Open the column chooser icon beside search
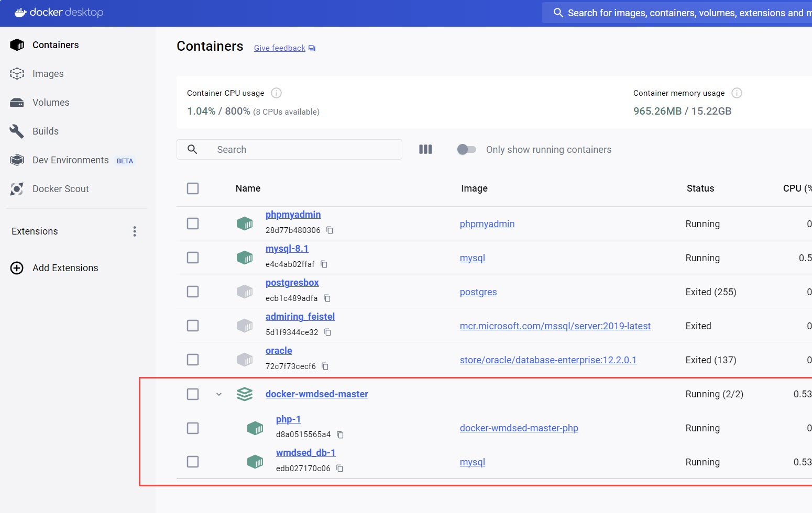812x513 pixels. pyautogui.click(x=425, y=150)
